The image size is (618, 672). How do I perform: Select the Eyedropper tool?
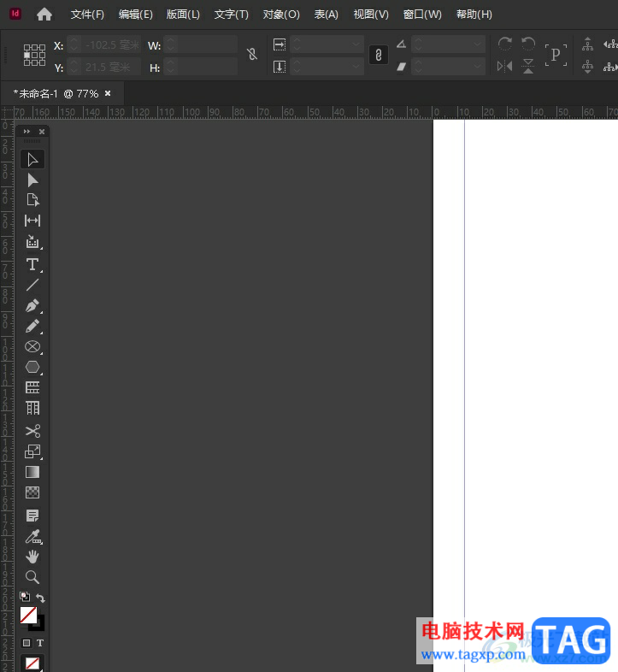coord(32,536)
